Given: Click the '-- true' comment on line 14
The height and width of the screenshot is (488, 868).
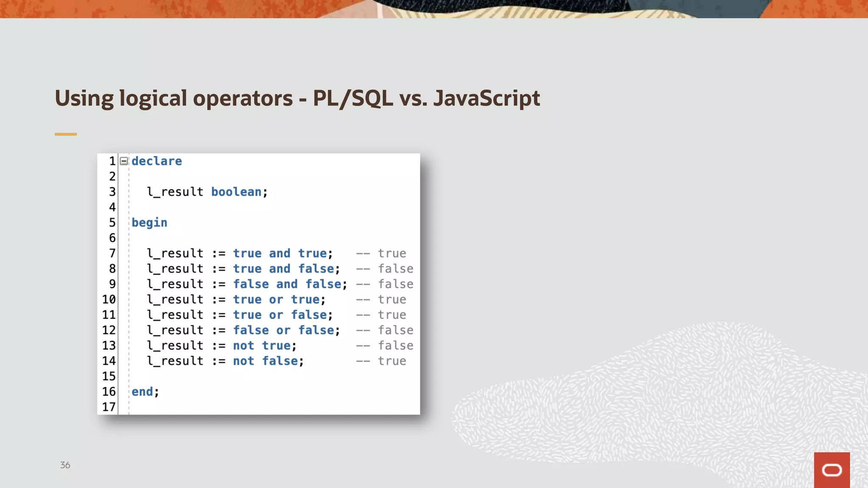Looking at the screenshot, I should (x=381, y=361).
